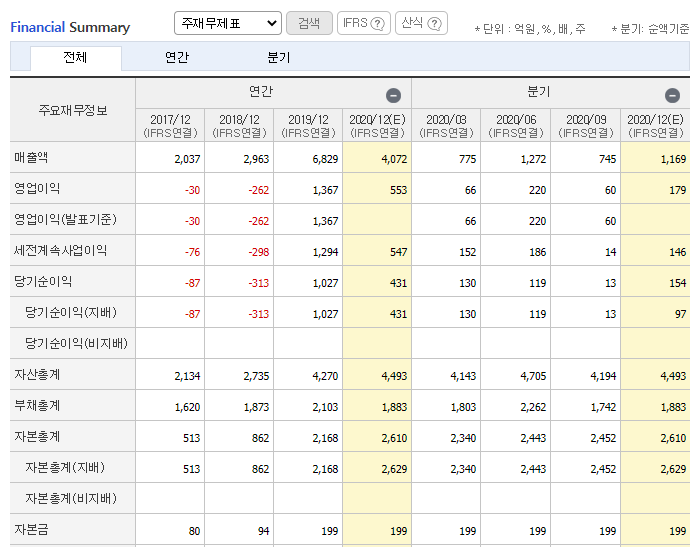Click the 자산총계 row label
Screen dimensions: 696x547
pos(37,374)
